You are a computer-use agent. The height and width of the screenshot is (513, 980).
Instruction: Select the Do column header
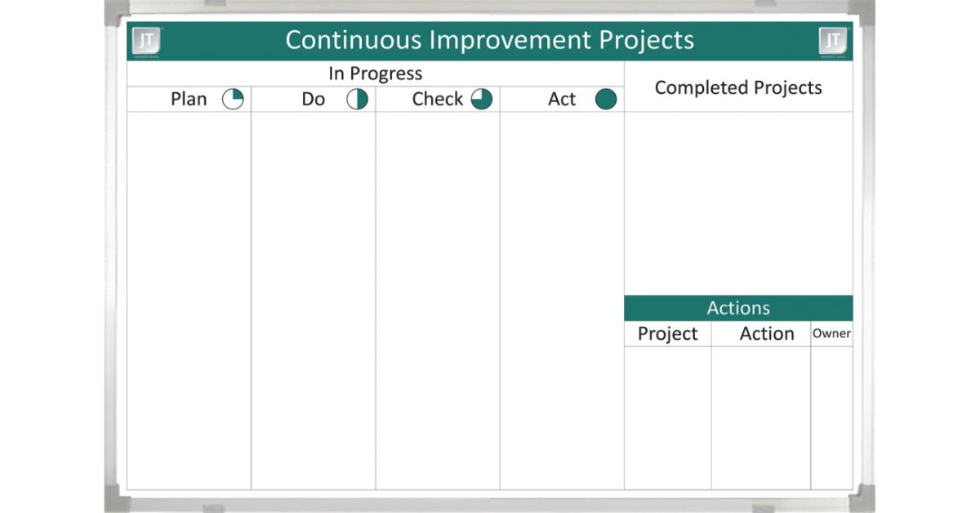click(313, 100)
